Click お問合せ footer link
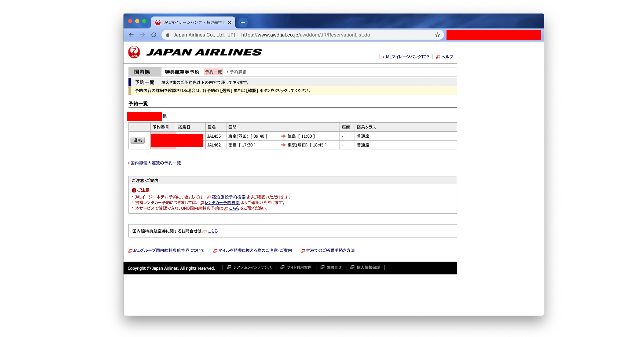This screenshot has width=644, height=337. (334, 267)
